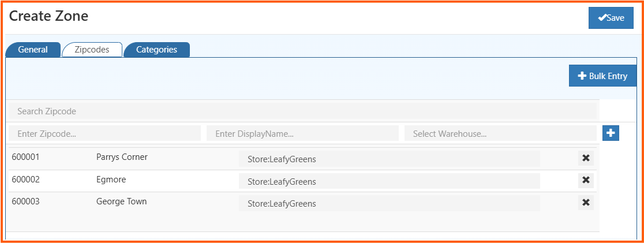Delete the 600002 Egmore zipcode row
Image resolution: width=644 pixels, height=243 pixels.
(x=586, y=180)
